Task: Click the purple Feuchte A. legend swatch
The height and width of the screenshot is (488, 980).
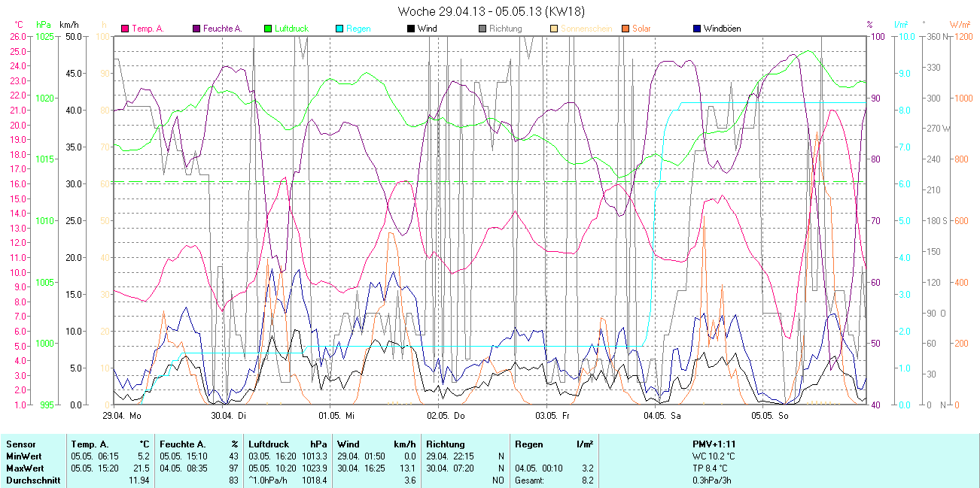Action: tap(197, 29)
